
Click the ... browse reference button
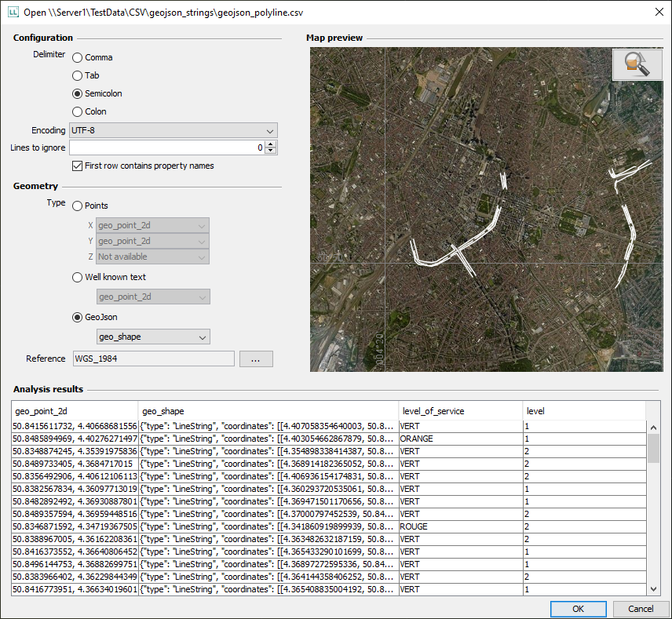256,359
